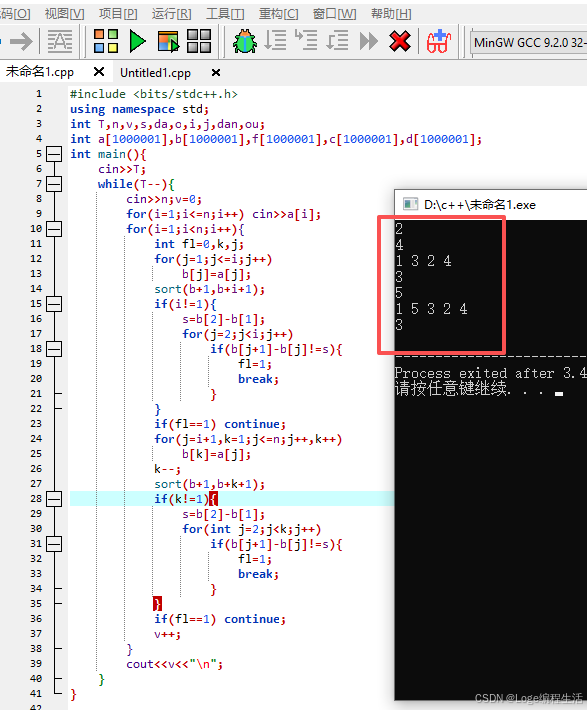587x710 pixels.
Task: Collapse the if block fold at line 28
Action: 54,499
